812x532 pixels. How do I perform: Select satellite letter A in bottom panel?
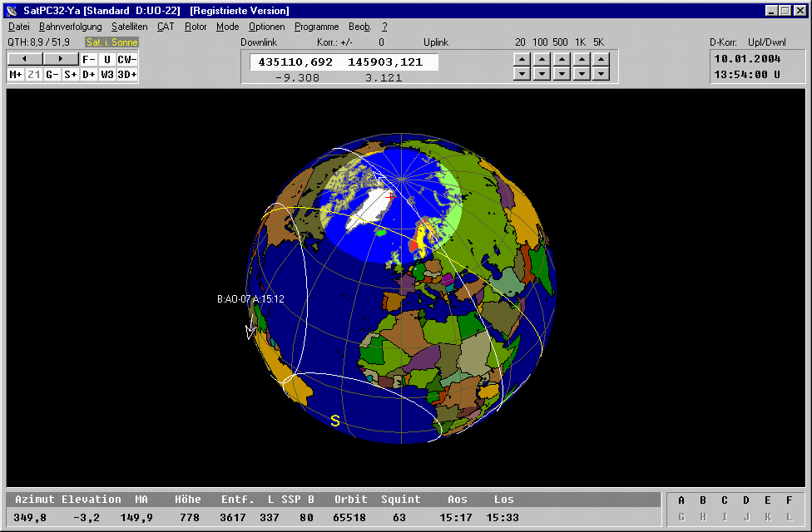point(681,500)
